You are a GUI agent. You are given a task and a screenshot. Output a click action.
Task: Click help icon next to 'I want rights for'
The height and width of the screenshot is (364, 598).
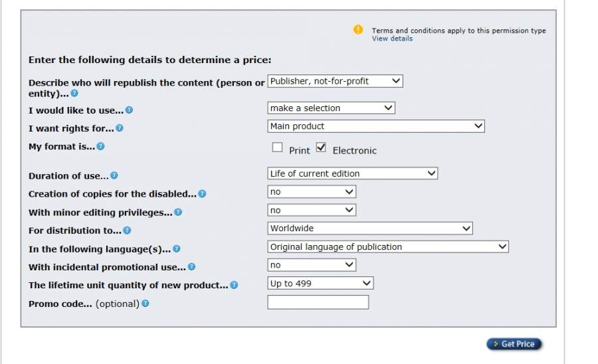120,128
